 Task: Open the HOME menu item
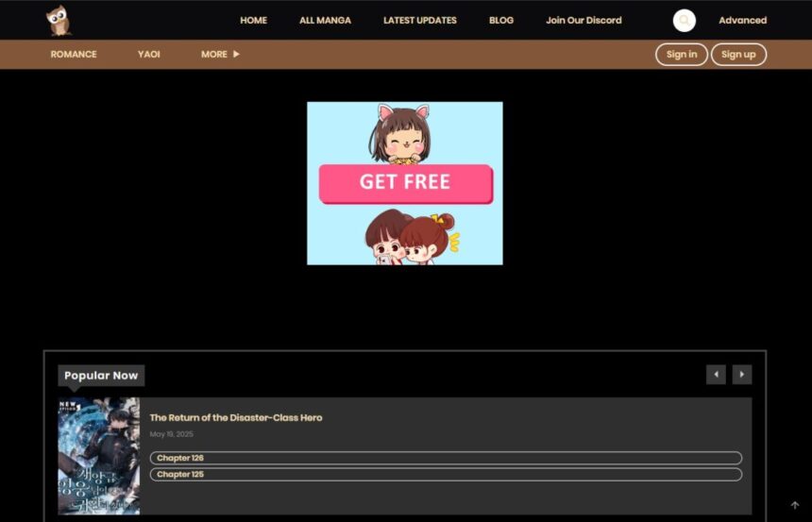(x=253, y=20)
